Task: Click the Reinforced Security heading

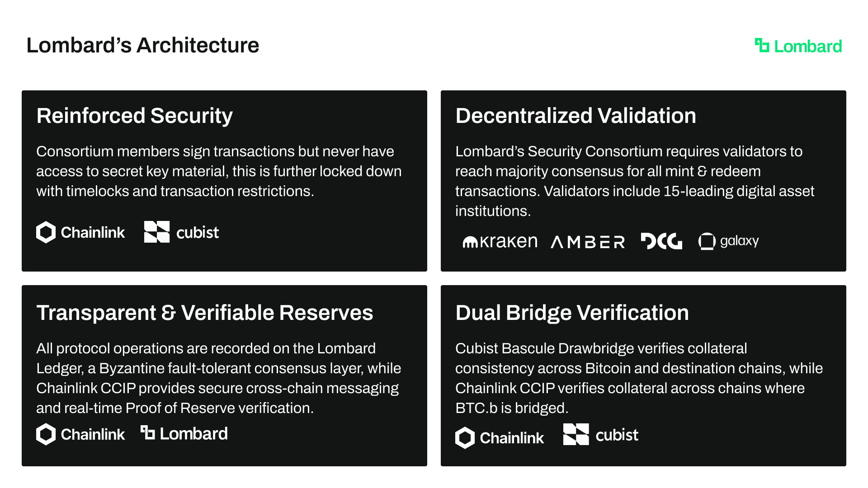Action: (134, 116)
